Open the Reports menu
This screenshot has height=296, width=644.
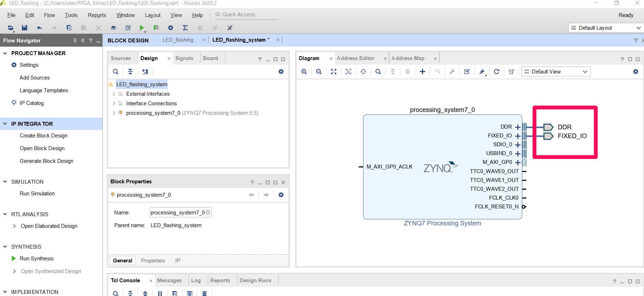point(97,15)
